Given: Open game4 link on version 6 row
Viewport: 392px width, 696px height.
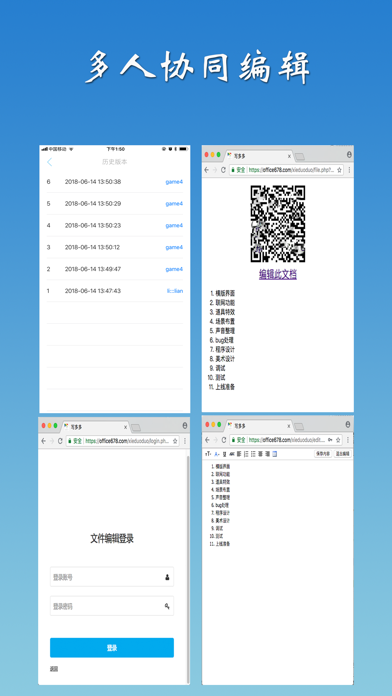Looking at the screenshot, I should [174, 182].
